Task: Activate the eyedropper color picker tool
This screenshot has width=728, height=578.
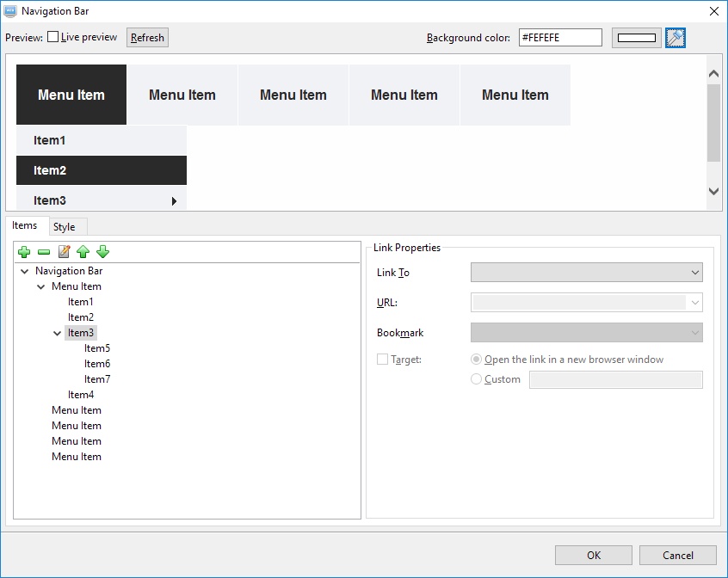Action: [675, 38]
